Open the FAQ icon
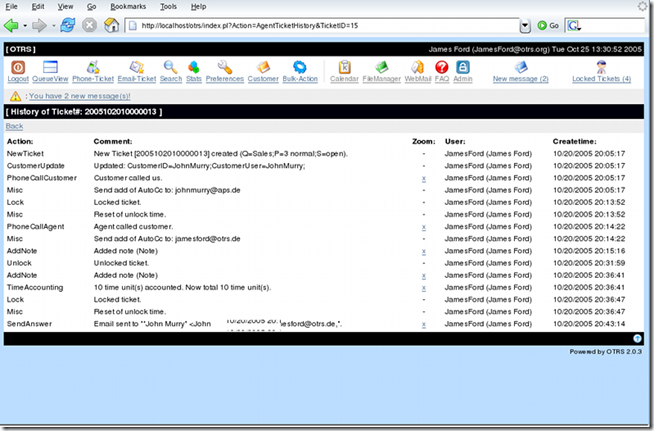The image size is (654, 431). 441,67
